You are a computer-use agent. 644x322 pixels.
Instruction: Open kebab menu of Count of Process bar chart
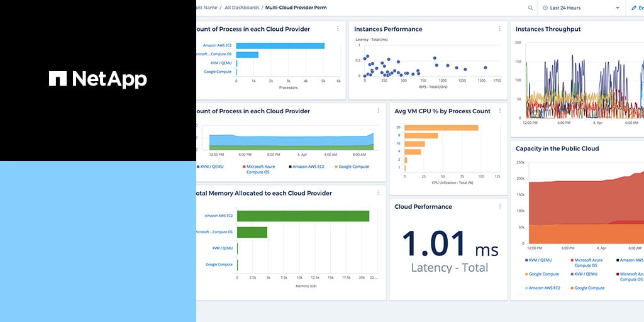[338, 29]
